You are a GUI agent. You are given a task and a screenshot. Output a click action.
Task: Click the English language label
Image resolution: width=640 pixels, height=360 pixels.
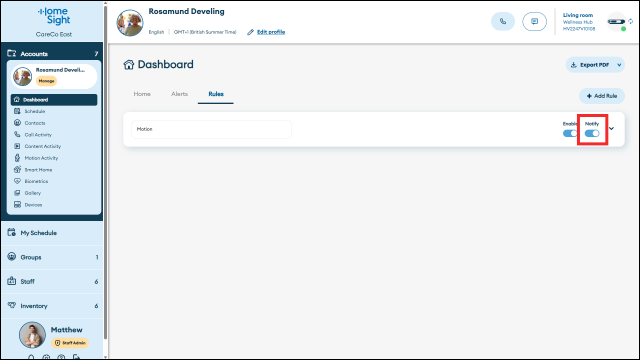pyautogui.click(x=156, y=32)
